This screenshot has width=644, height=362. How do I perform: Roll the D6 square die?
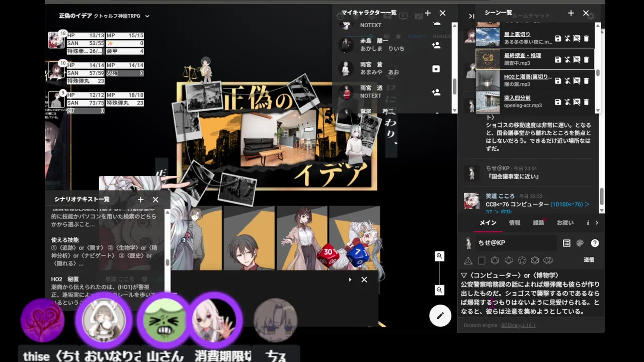click(x=481, y=260)
